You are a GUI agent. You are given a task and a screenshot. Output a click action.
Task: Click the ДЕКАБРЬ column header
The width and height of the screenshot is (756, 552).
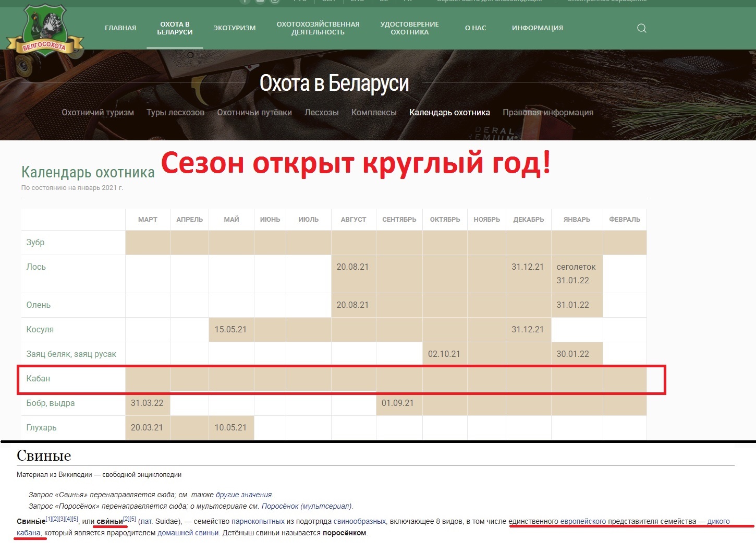click(529, 220)
